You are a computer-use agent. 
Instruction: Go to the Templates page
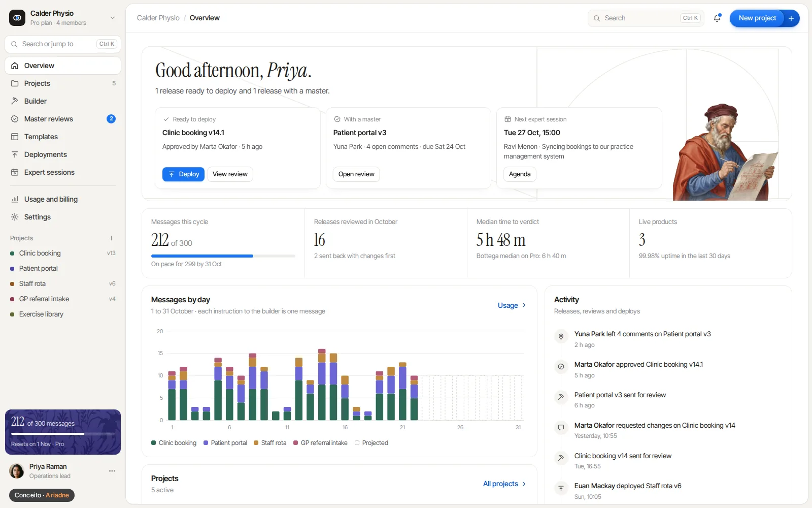pos(63,137)
